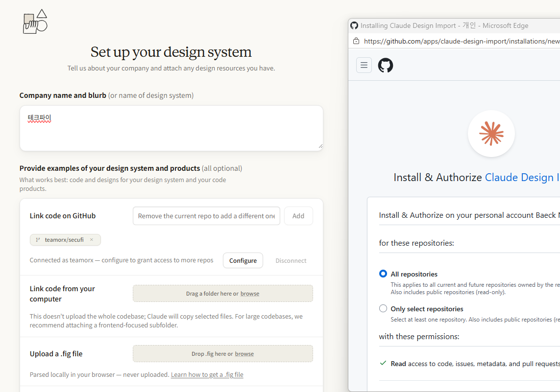The image size is (560, 392).
Task: Click the folder drop zone area
Action: click(x=223, y=294)
